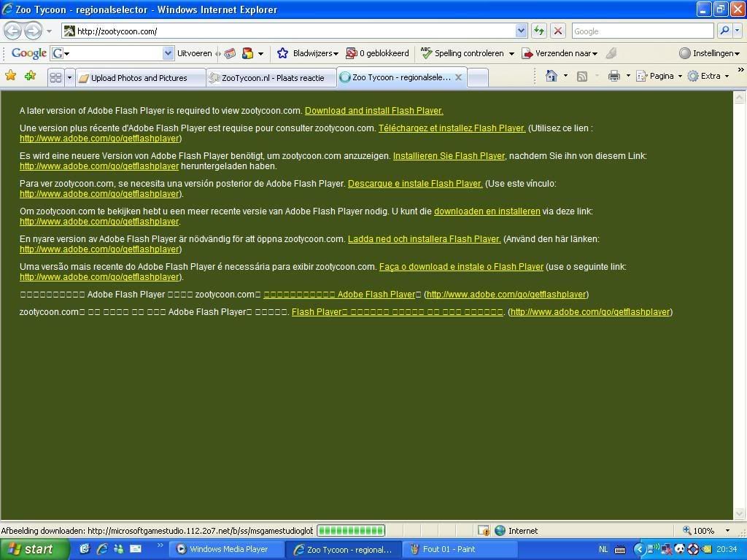
Task: Click the Print icon in command bar
Action: [x=614, y=76]
